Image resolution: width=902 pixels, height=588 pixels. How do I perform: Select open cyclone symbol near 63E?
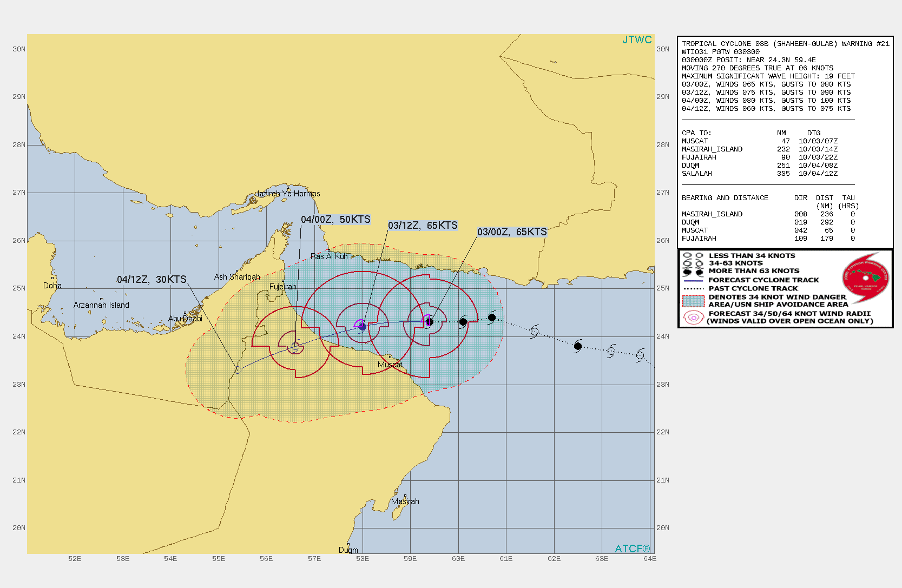(611, 351)
